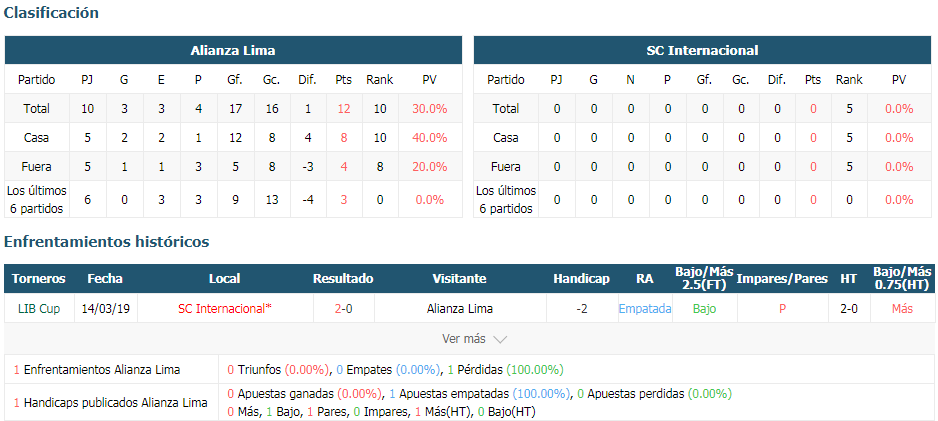Click the SC Internacional table header
938x421 pixels.
(x=702, y=50)
